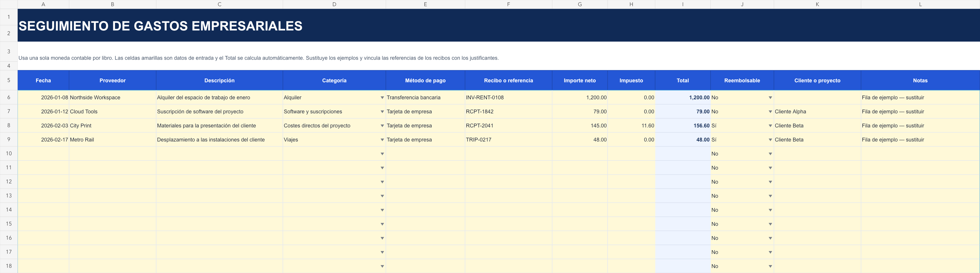Viewport: 980px width, 273px height.
Task: Select the Transferencia bancaria cell
Action: pyautogui.click(x=425, y=98)
